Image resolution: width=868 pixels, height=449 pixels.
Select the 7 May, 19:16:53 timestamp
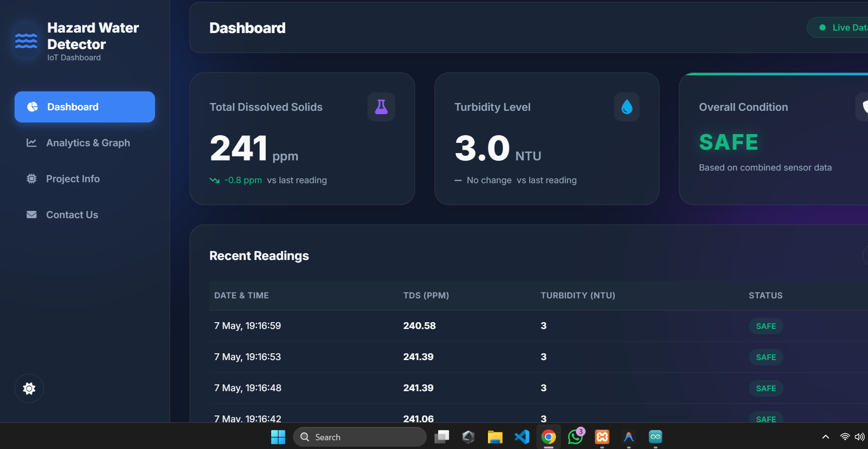[247, 357]
